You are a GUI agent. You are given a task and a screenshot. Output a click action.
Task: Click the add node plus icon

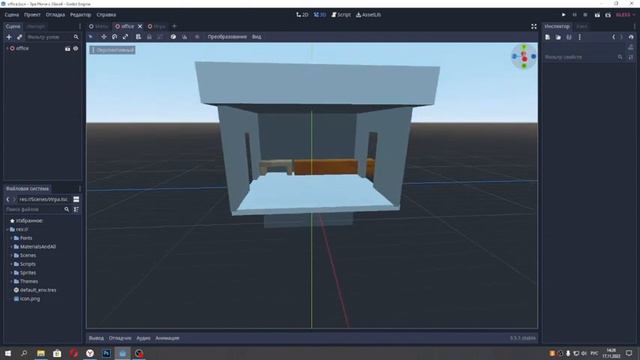pos(9,37)
